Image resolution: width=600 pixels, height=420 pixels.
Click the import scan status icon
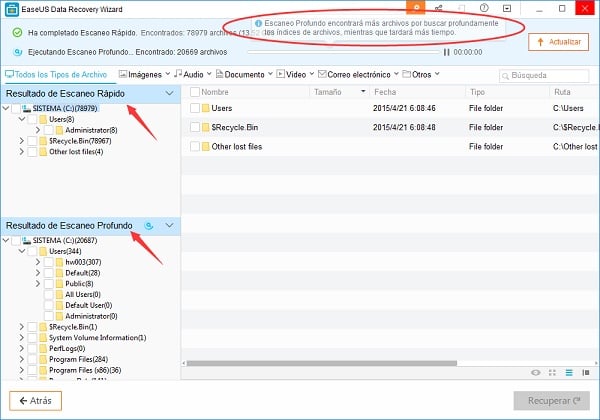tap(461, 8)
